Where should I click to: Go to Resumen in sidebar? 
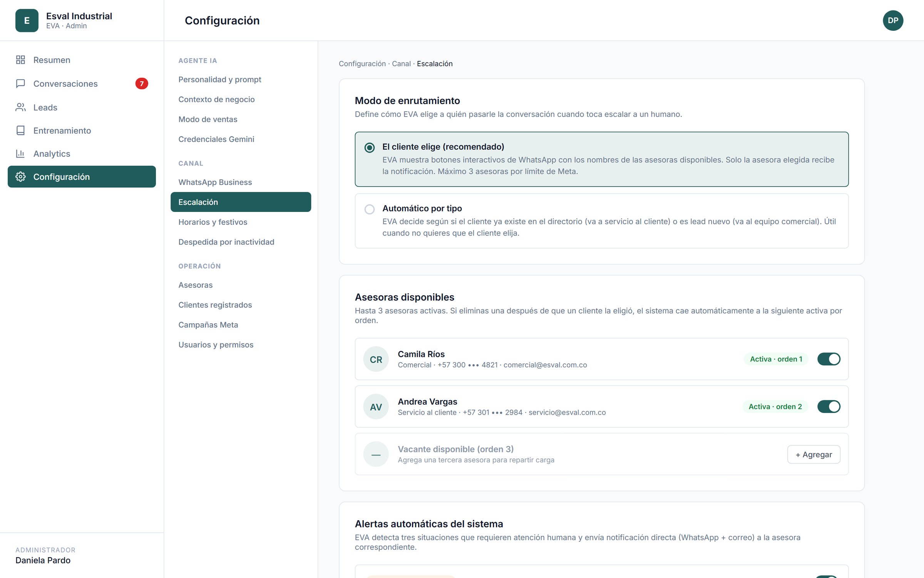tap(82, 60)
